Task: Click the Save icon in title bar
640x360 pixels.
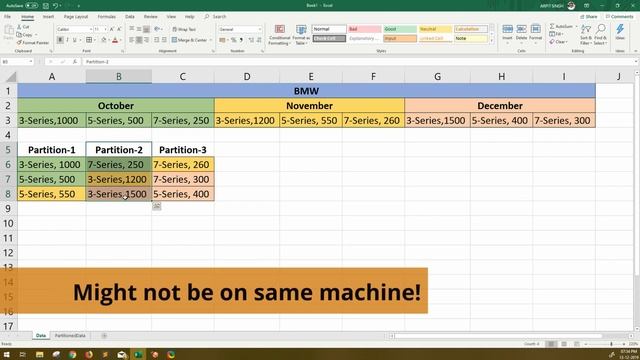Action: click(x=46, y=6)
